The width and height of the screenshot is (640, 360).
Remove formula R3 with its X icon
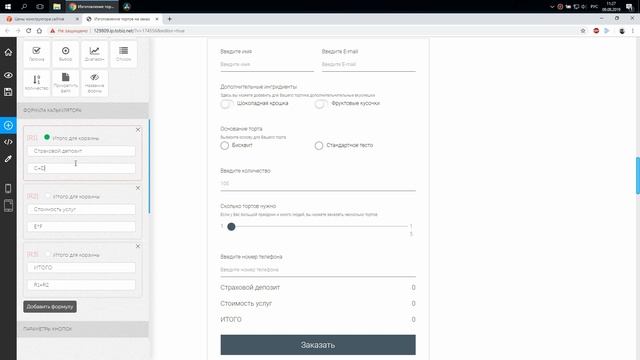(x=138, y=246)
